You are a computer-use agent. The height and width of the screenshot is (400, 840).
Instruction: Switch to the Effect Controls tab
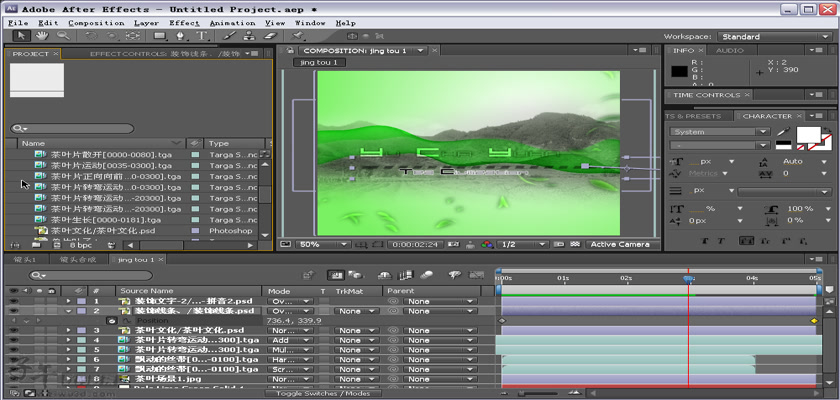(164, 54)
